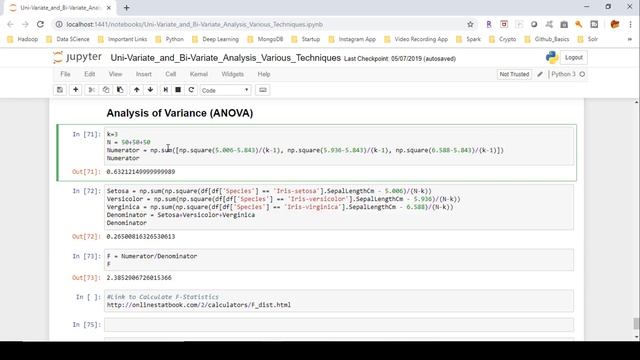
Task: Move selected cell up arrow
Action: tap(136, 90)
